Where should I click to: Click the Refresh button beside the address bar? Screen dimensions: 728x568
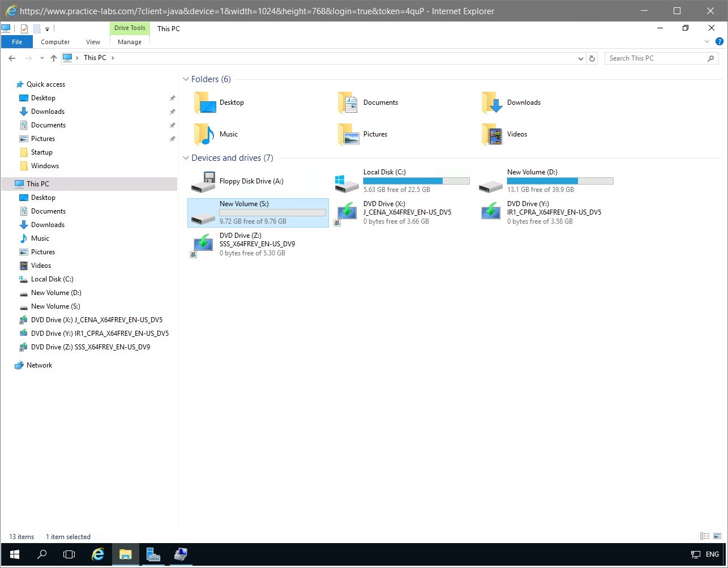coord(592,58)
